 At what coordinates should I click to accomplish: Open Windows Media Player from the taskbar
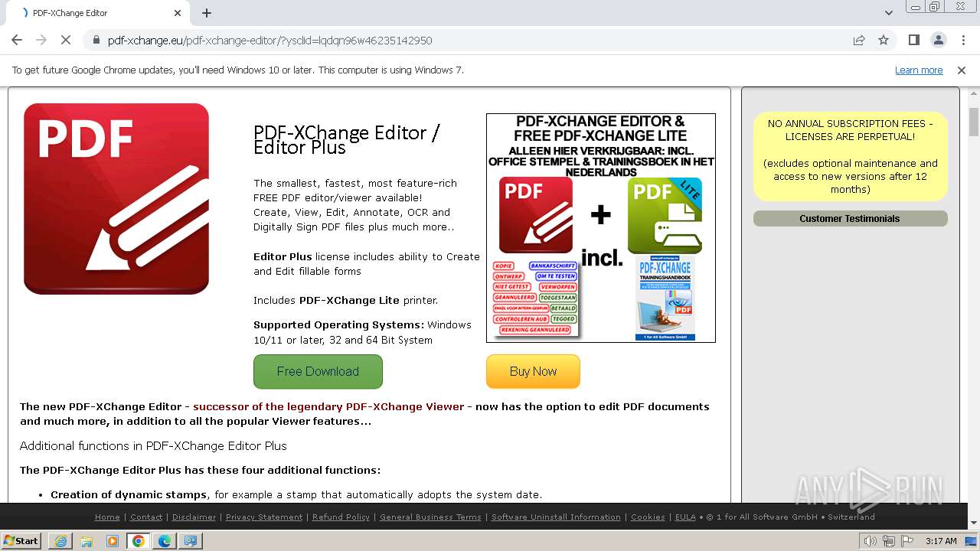click(x=113, y=541)
